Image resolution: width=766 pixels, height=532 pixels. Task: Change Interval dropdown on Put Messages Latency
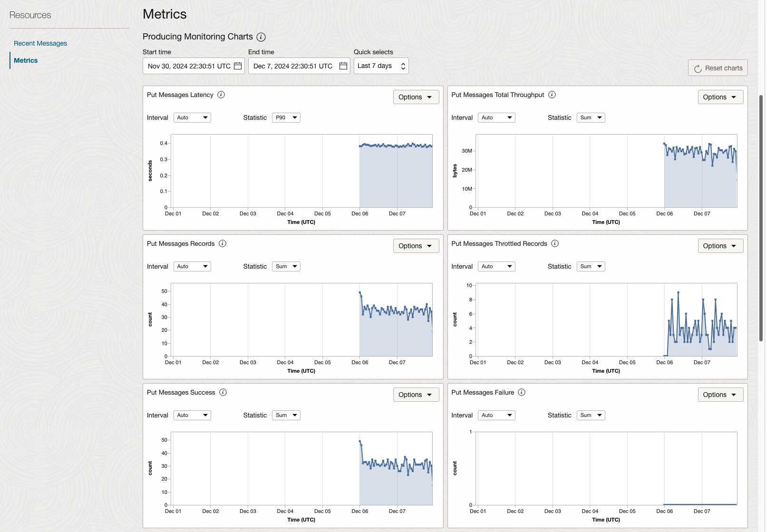coord(192,117)
